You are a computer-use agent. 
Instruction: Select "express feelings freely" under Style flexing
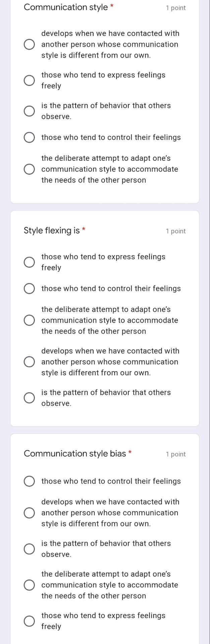pyautogui.click(x=30, y=261)
